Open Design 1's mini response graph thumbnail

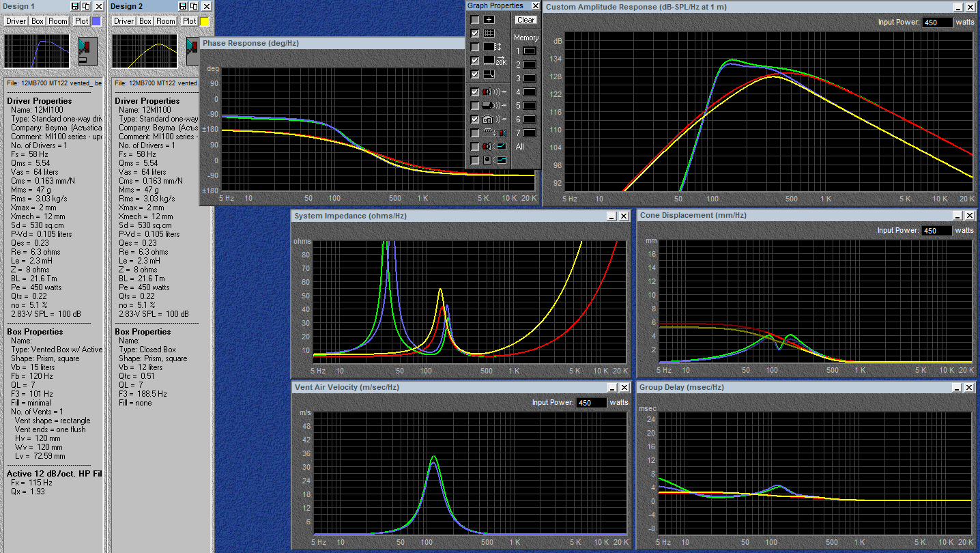pyautogui.click(x=37, y=52)
